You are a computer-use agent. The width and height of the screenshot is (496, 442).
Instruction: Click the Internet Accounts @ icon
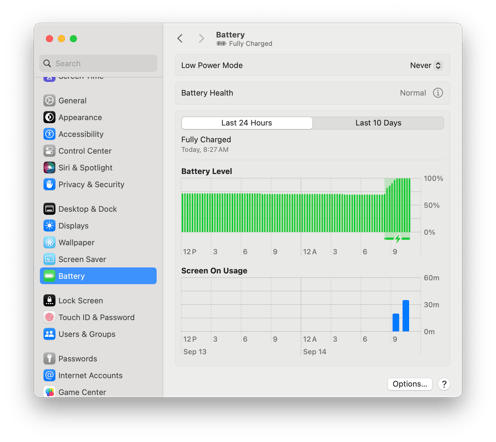(x=49, y=375)
